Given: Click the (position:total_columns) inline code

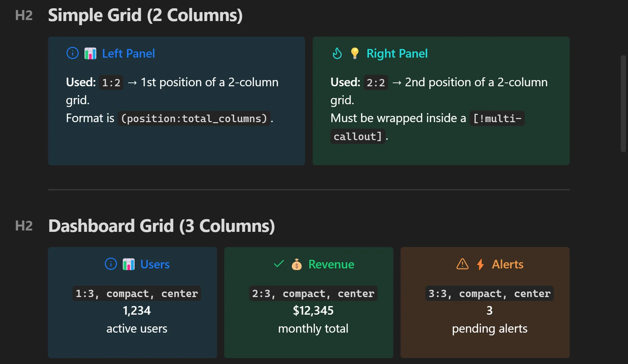Looking at the screenshot, I should click(x=194, y=118).
